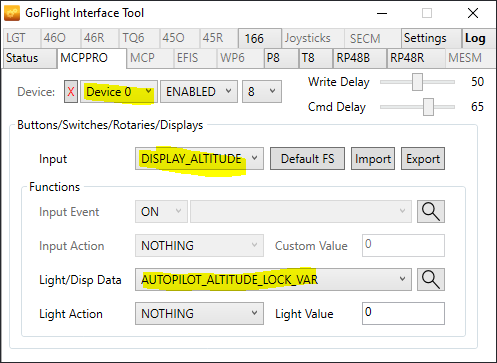Open the Device 0 dropdown

click(x=119, y=91)
